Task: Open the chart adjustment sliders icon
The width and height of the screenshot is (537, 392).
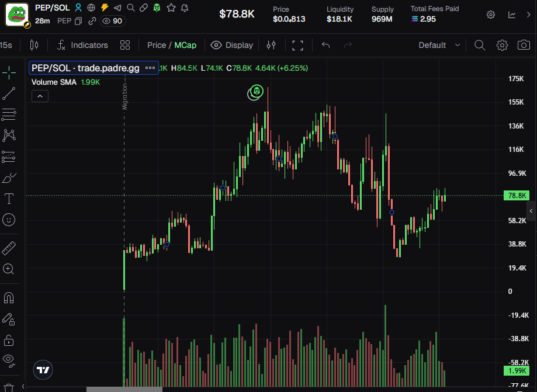Action: 271,45
